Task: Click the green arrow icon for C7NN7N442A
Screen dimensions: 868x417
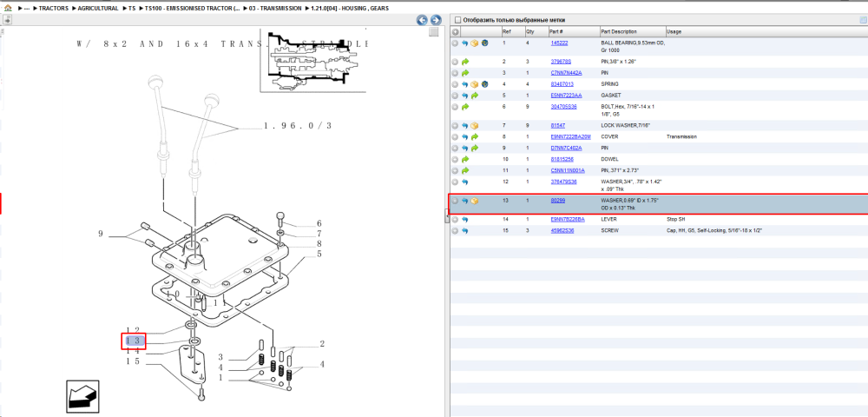Action: click(x=465, y=73)
